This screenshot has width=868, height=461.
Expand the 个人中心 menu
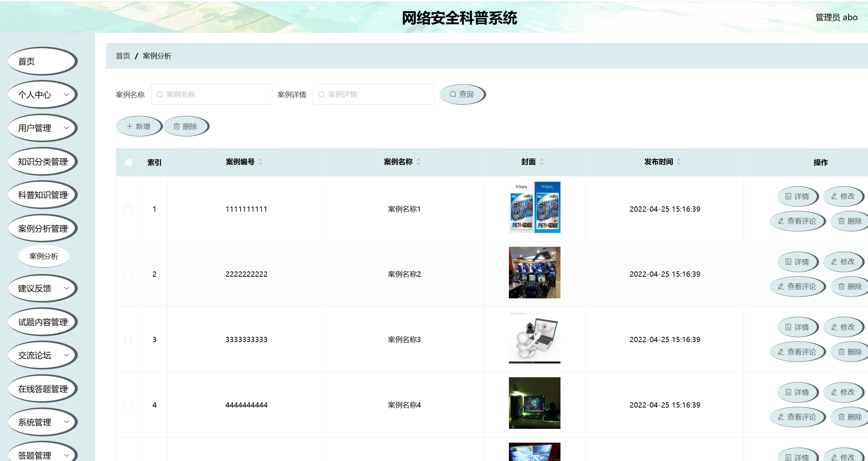42,95
